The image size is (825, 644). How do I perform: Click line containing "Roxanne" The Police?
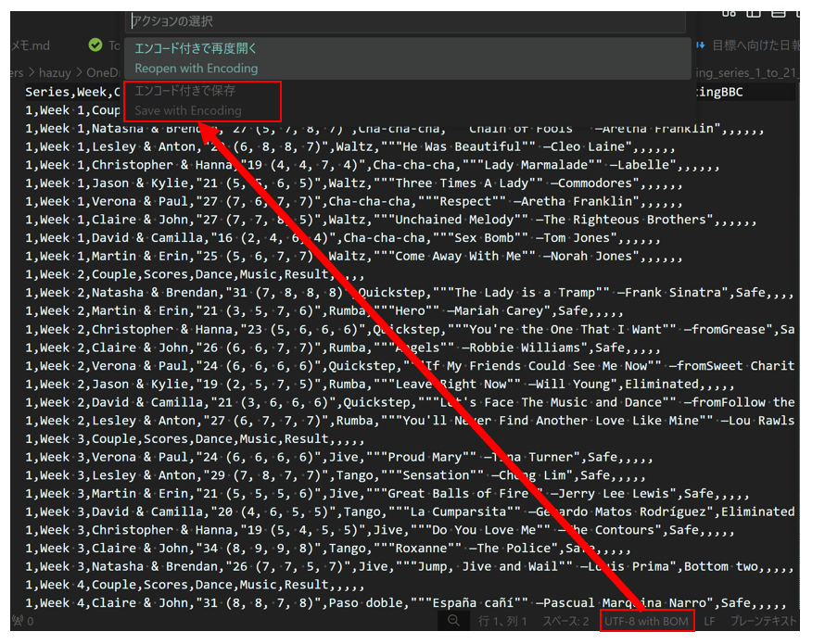pos(328,549)
